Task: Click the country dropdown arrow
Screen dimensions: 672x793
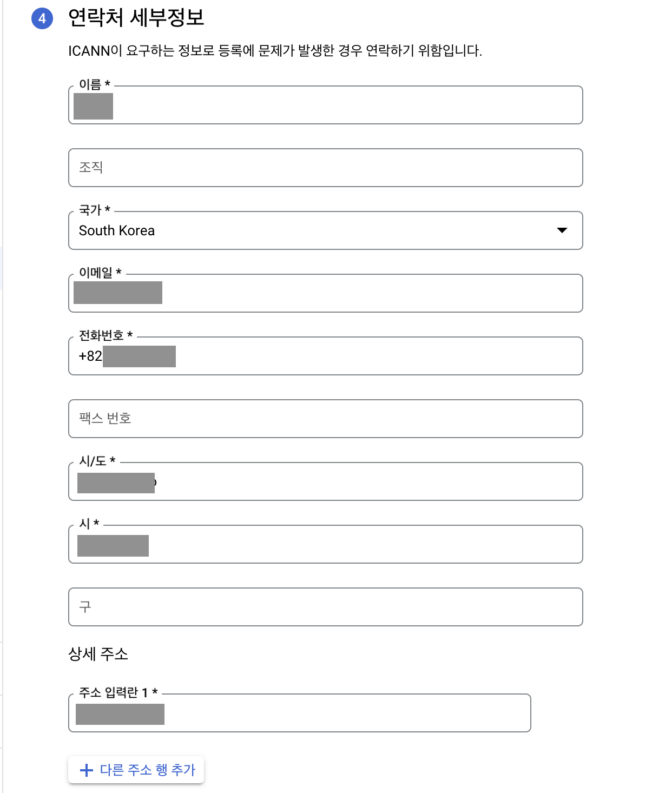Action: click(x=562, y=230)
